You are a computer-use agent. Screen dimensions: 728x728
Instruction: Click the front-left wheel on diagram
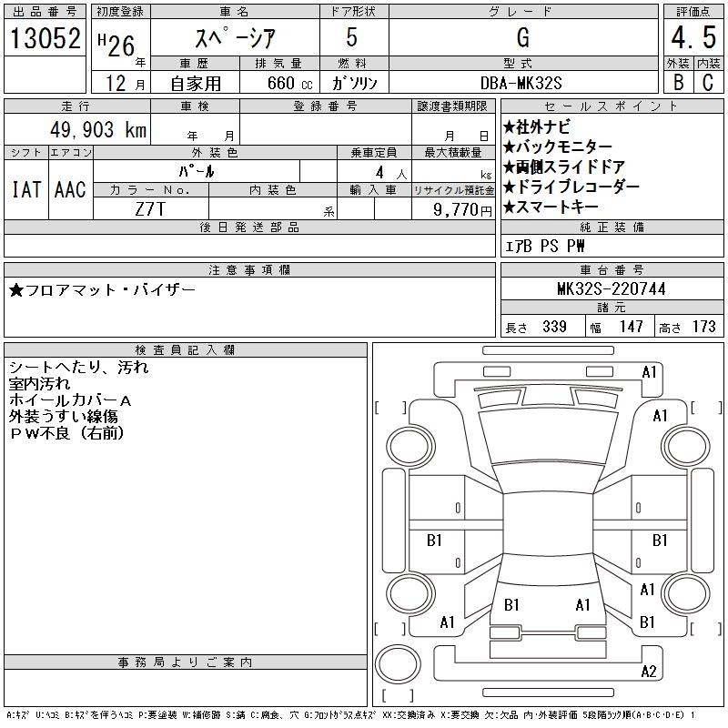[410, 447]
